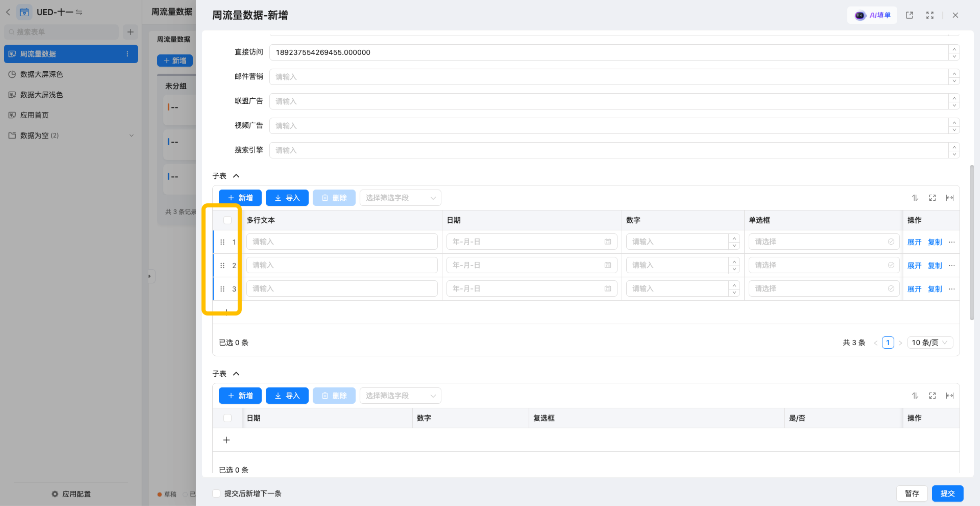Open 应用首页 in the sidebar
Image resolution: width=980 pixels, height=506 pixels.
click(34, 115)
